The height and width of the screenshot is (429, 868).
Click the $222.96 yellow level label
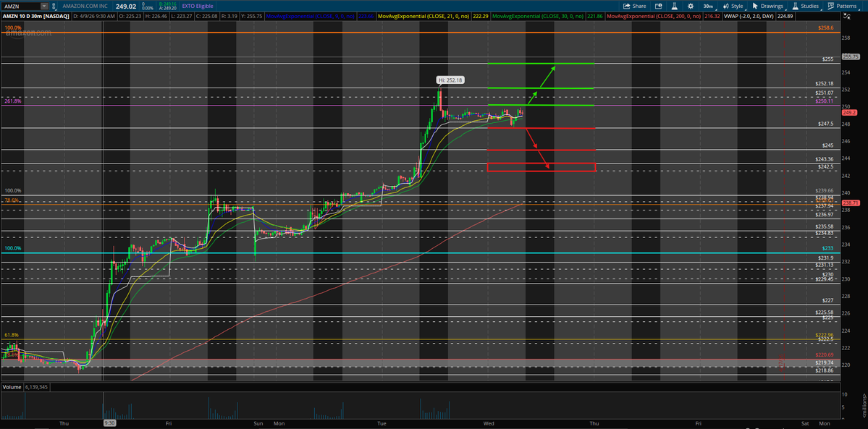(x=825, y=335)
